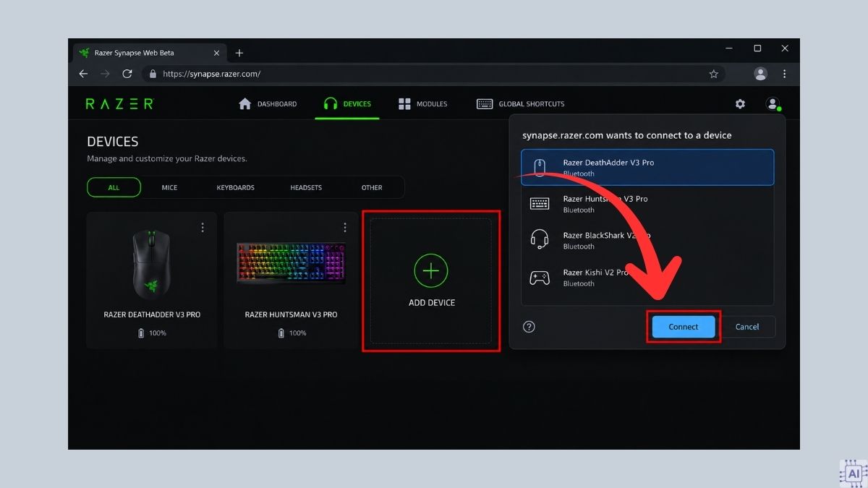The height and width of the screenshot is (488, 868).
Task: Close the Razer Synapse Web Beta tab
Action: point(218,53)
